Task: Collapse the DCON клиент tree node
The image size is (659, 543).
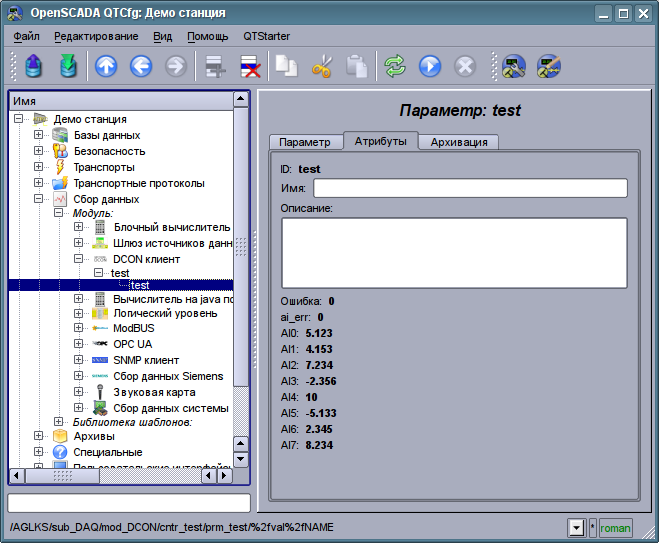Action: coord(78,259)
